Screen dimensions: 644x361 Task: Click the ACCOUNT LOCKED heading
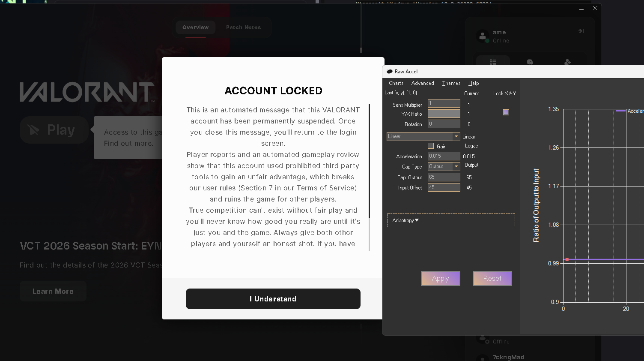point(274,91)
